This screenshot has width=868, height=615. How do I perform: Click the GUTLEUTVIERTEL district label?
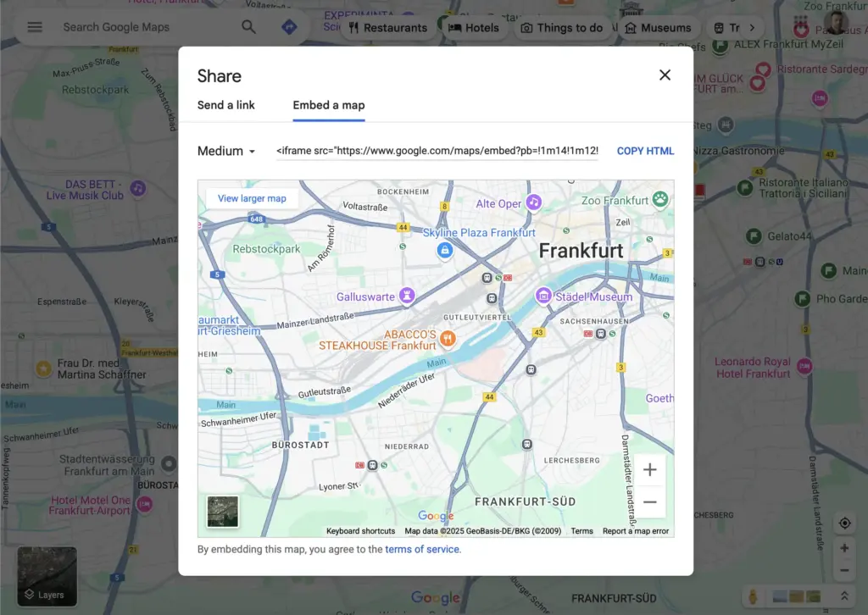(477, 318)
